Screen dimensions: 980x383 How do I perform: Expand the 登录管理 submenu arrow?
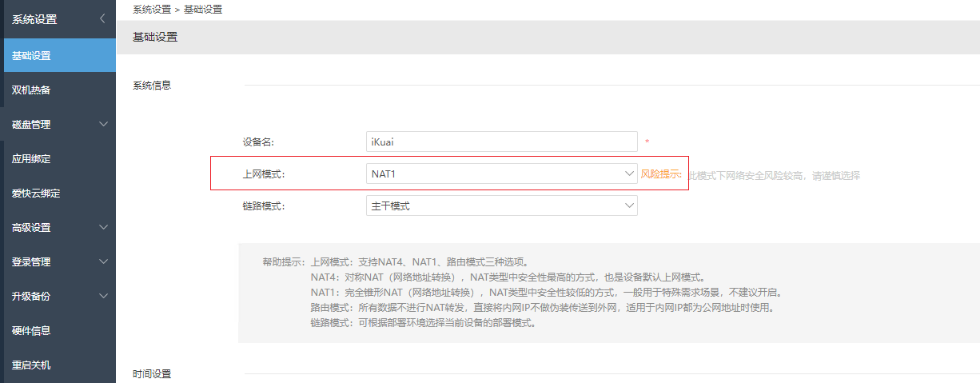pyautogui.click(x=103, y=261)
